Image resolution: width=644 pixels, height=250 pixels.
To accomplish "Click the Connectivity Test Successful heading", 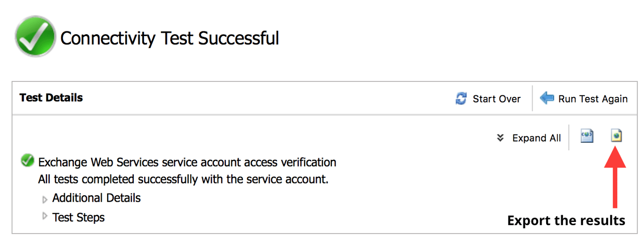I will tap(169, 38).
